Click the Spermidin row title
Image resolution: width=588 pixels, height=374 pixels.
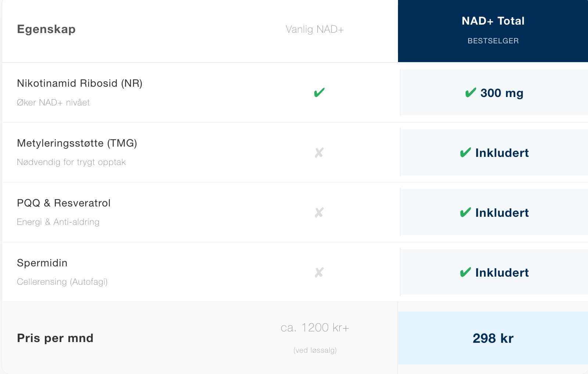(42, 263)
